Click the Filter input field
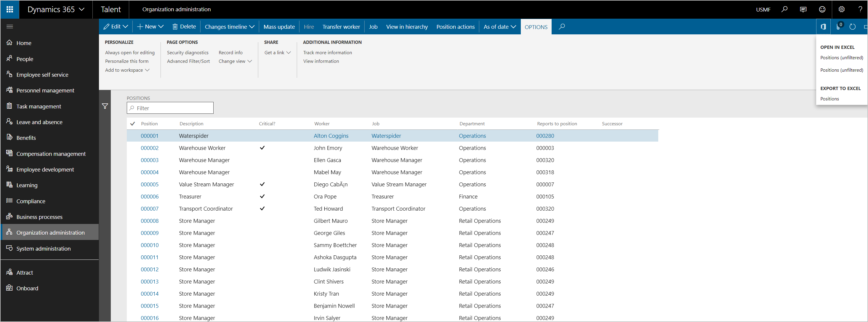This screenshot has height=322, width=868. pos(169,108)
